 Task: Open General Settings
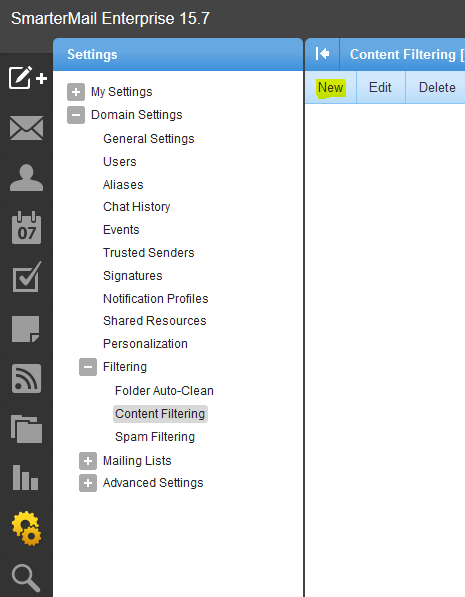(149, 139)
